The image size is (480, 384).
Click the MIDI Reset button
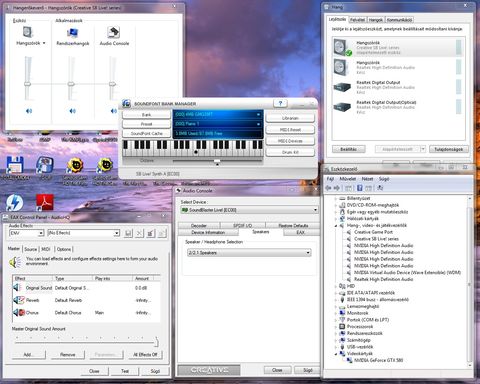pyautogui.click(x=290, y=129)
